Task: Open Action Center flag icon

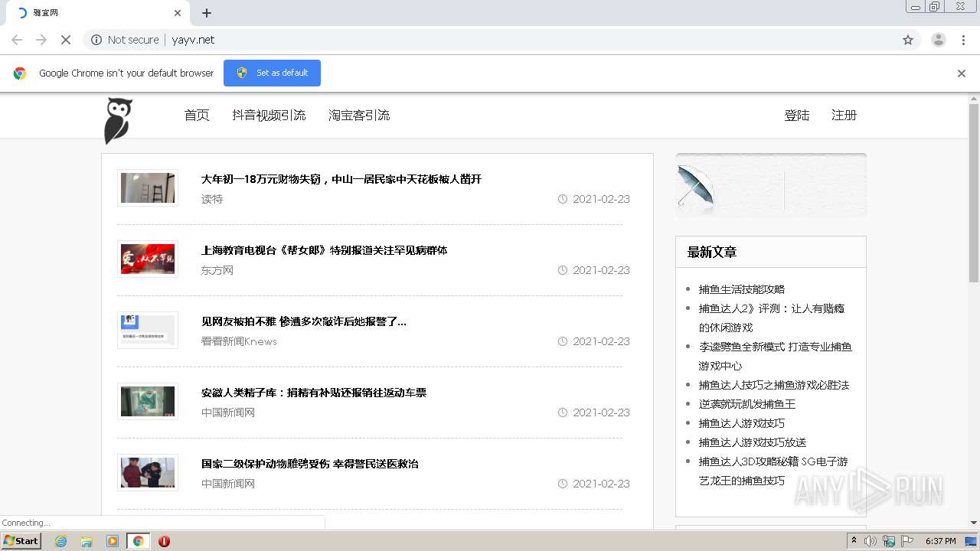Action: 908,541
